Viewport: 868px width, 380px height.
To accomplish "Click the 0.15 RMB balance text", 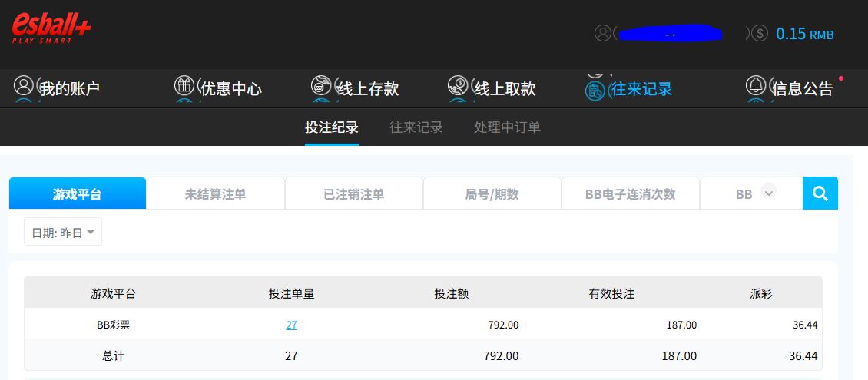I will (x=804, y=34).
